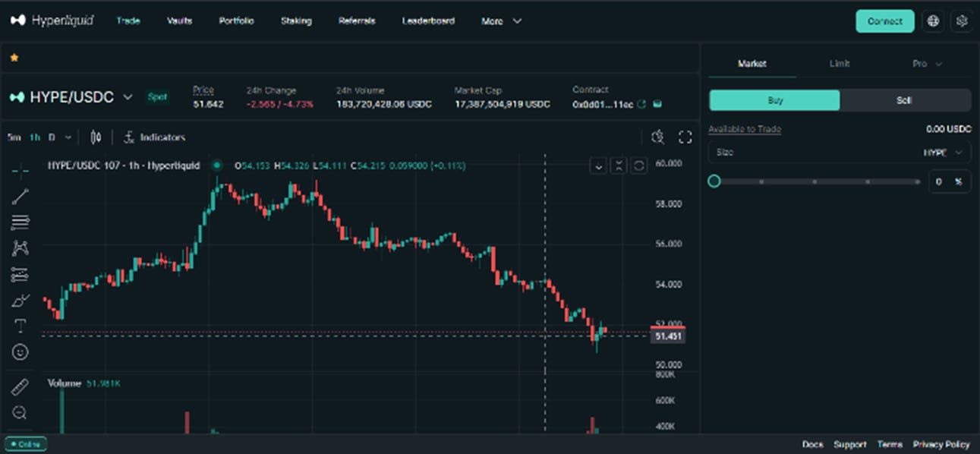
Task: Click the chart collapse pane icon
Action: 619,166
